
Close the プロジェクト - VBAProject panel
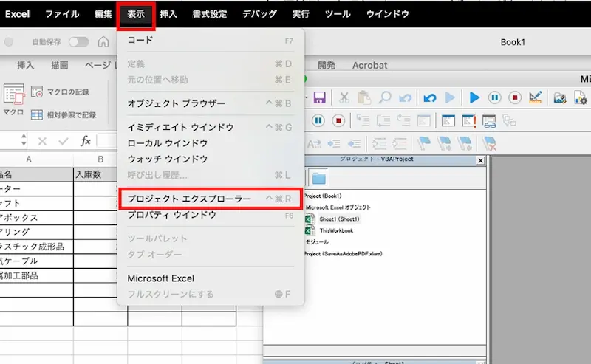480,161
